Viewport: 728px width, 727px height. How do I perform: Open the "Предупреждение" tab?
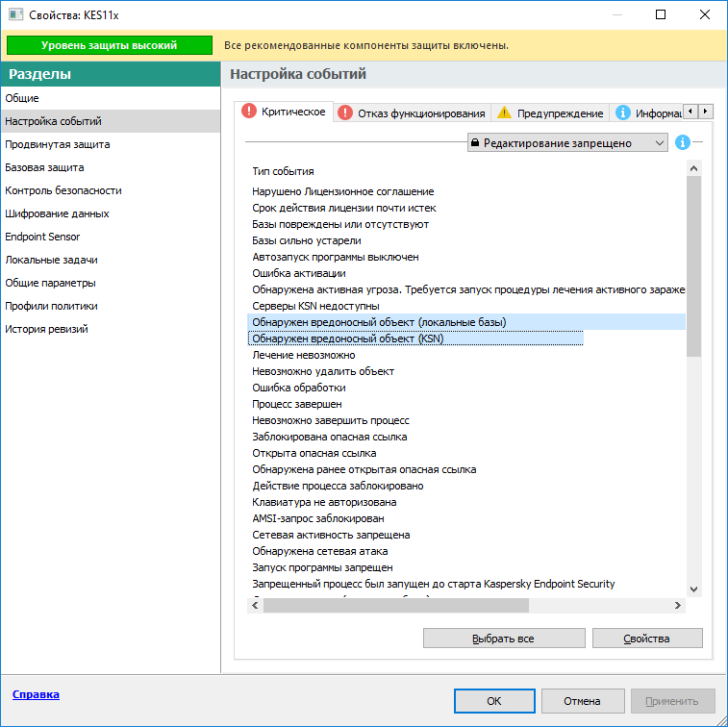[x=550, y=113]
